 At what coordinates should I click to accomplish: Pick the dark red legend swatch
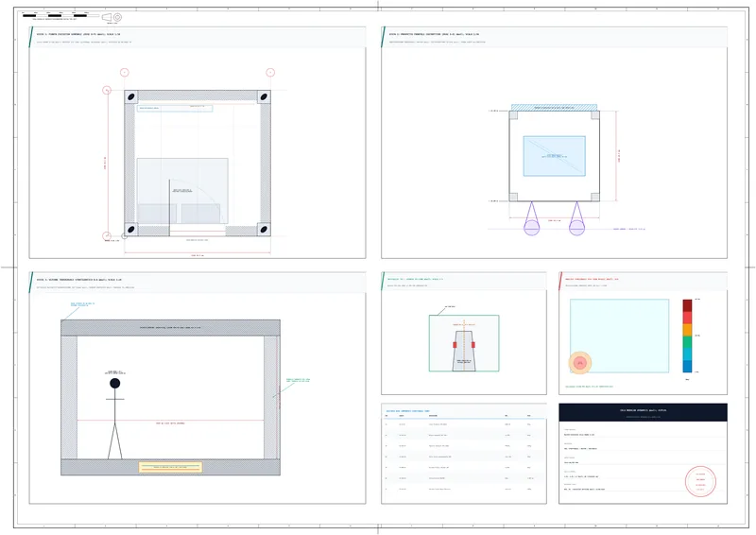(x=688, y=305)
